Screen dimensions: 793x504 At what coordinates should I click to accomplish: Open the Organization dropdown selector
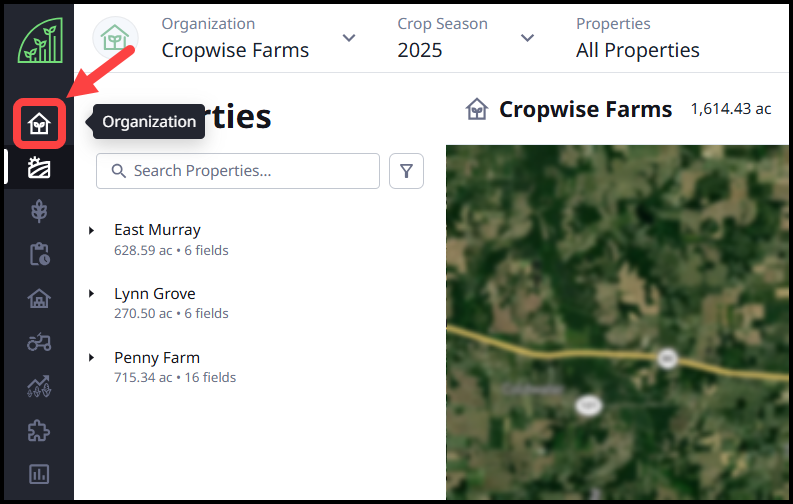[257, 38]
